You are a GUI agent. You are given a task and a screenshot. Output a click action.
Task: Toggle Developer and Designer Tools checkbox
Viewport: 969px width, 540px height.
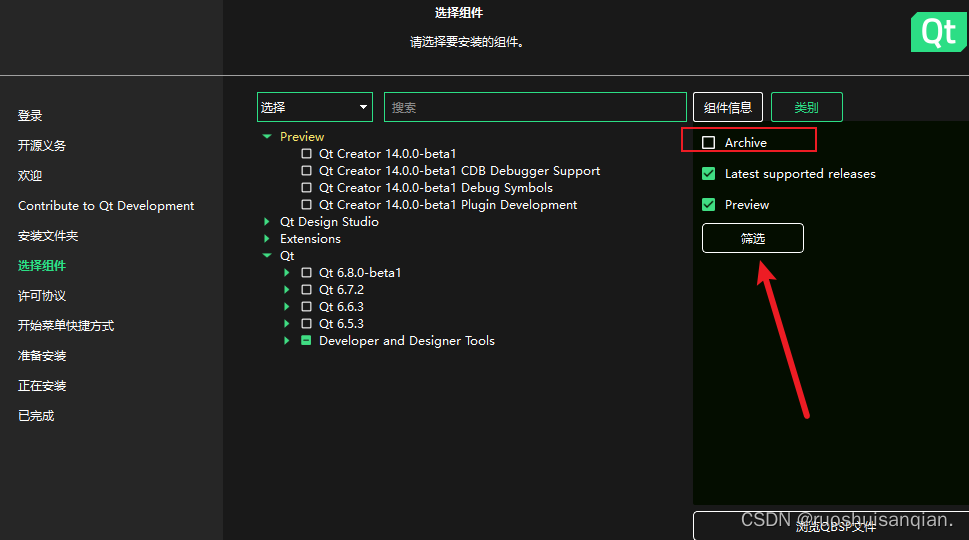(306, 340)
